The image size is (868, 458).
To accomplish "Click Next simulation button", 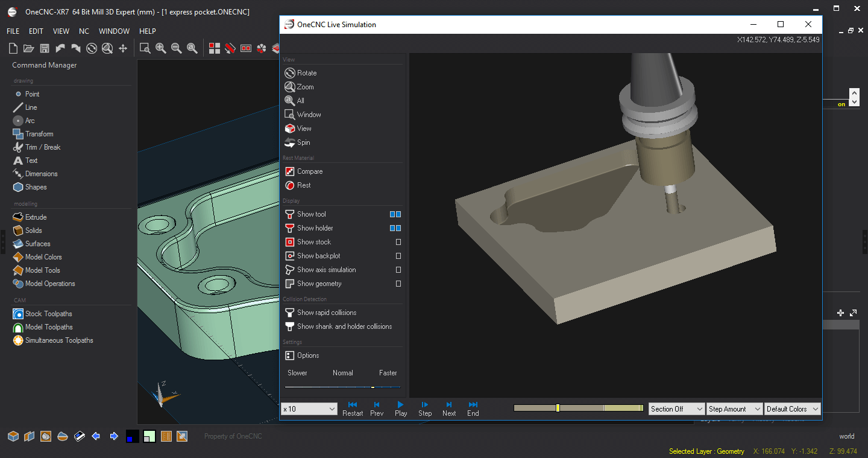I will pos(449,409).
